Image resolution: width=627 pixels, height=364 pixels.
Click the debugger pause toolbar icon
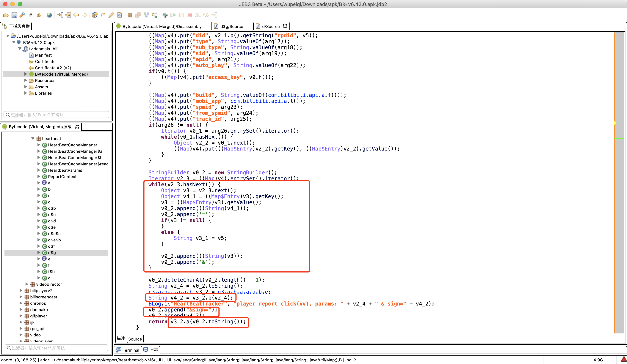coord(181,15)
